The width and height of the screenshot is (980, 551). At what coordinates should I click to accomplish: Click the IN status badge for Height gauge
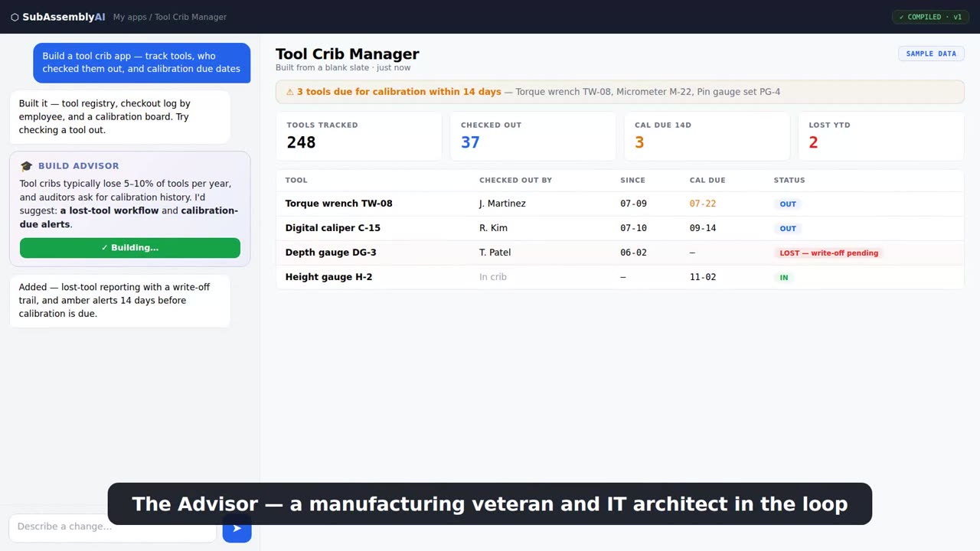point(784,278)
